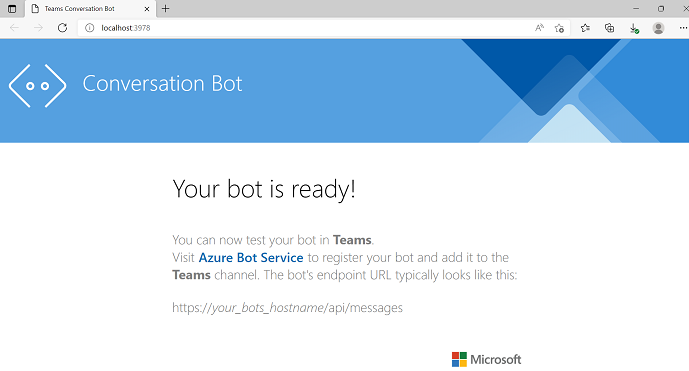The height and width of the screenshot is (371, 689).
Task: Show browser downloads
Action: click(x=634, y=28)
